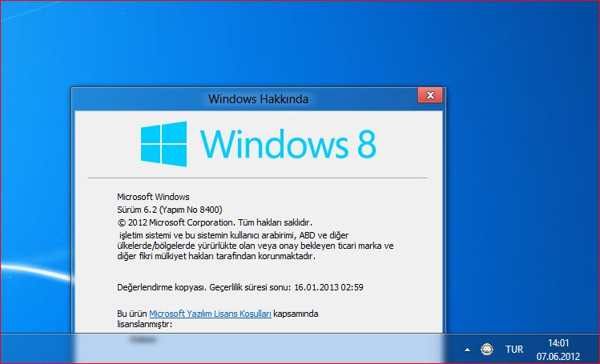Click version line Sürüm 6.2 (Yapım No 8400)
600x364 pixels.
coord(170,210)
